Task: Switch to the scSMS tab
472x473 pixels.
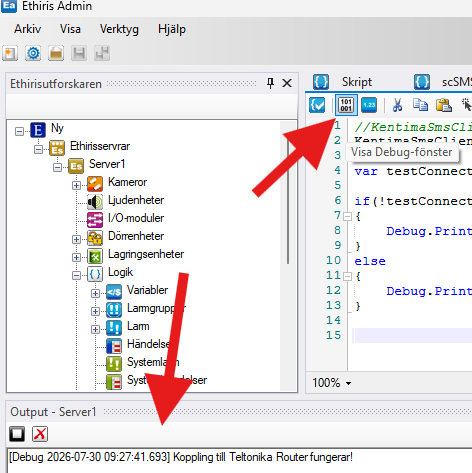Action: (457, 82)
